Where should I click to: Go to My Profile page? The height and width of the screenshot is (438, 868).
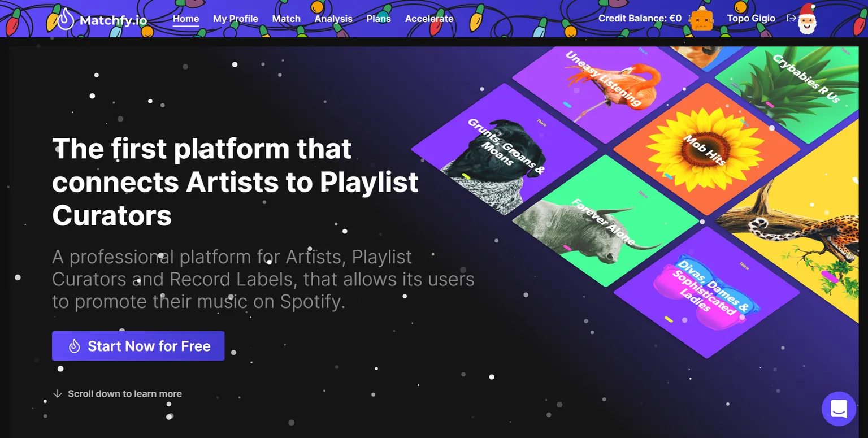pos(236,19)
